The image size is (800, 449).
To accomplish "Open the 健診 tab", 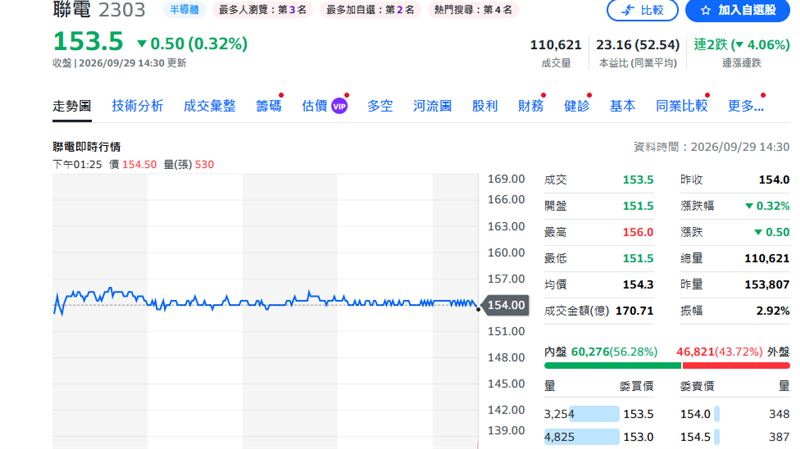I will tap(577, 106).
